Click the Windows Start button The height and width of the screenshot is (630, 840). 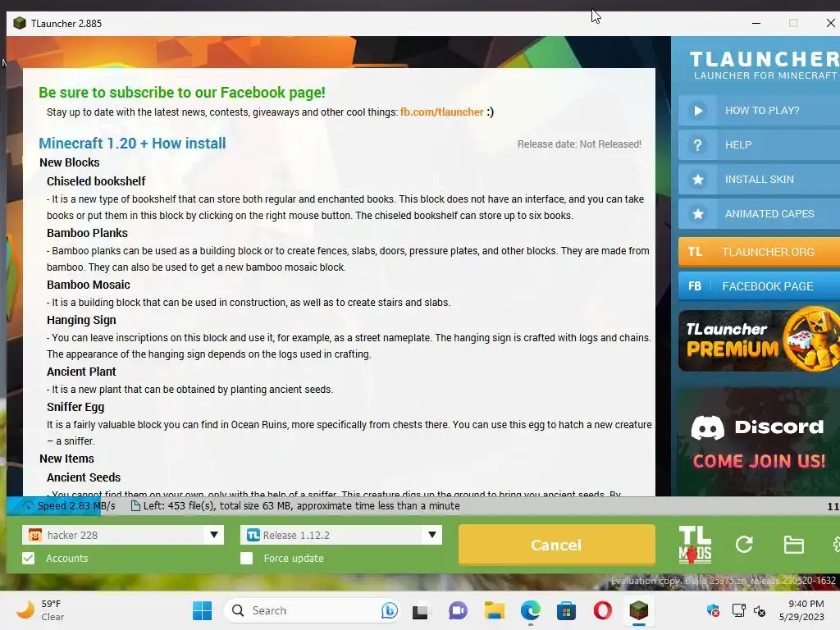pyautogui.click(x=202, y=610)
